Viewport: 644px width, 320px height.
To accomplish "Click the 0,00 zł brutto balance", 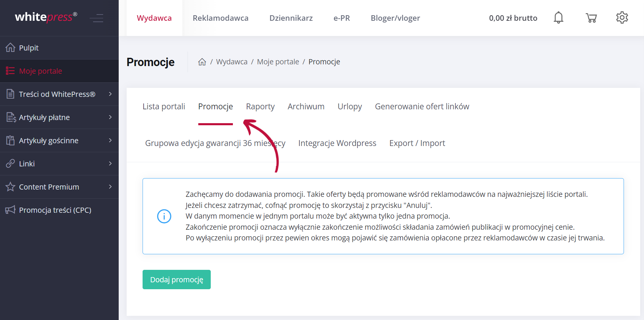I will point(513,18).
